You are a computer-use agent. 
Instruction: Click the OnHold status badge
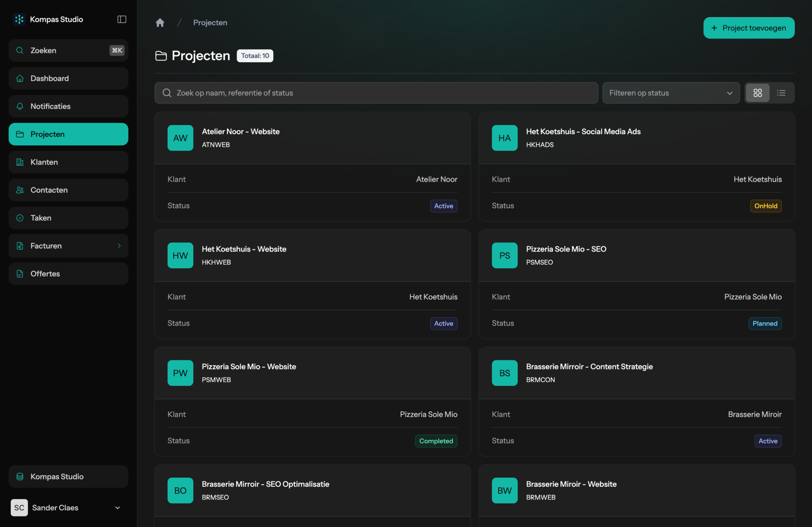tap(766, 206)
